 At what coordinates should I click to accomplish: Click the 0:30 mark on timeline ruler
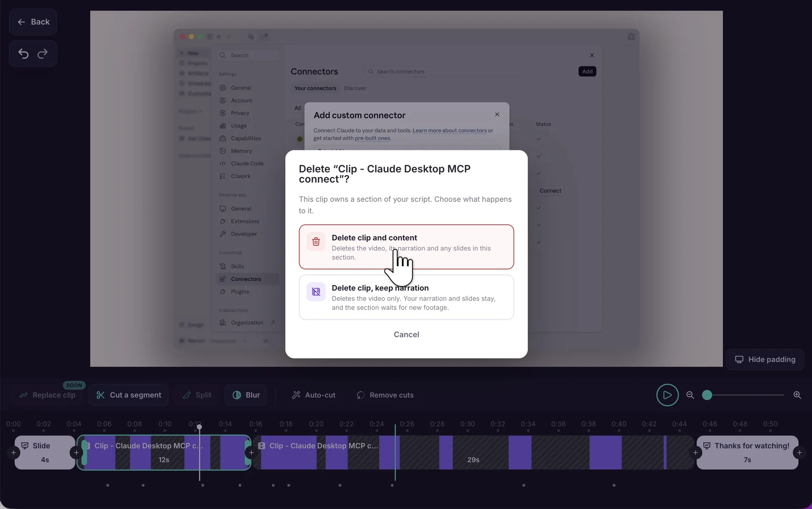[467, 424]
